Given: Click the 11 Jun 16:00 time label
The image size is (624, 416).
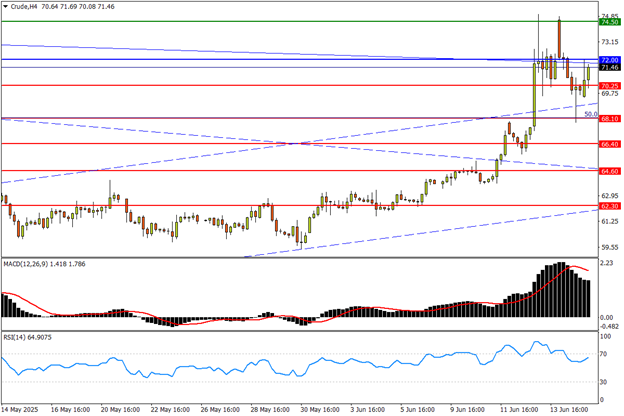Looking at the screenshot, I should point(519,410).
